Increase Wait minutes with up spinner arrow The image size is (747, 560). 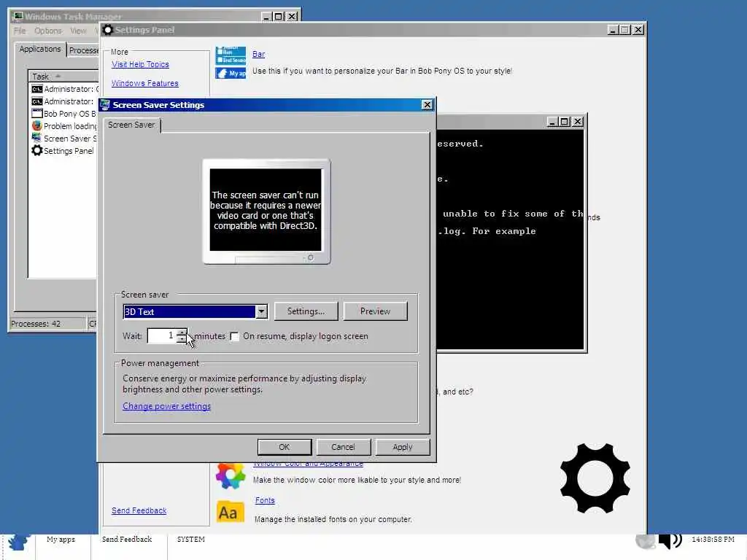click(182, 332)
